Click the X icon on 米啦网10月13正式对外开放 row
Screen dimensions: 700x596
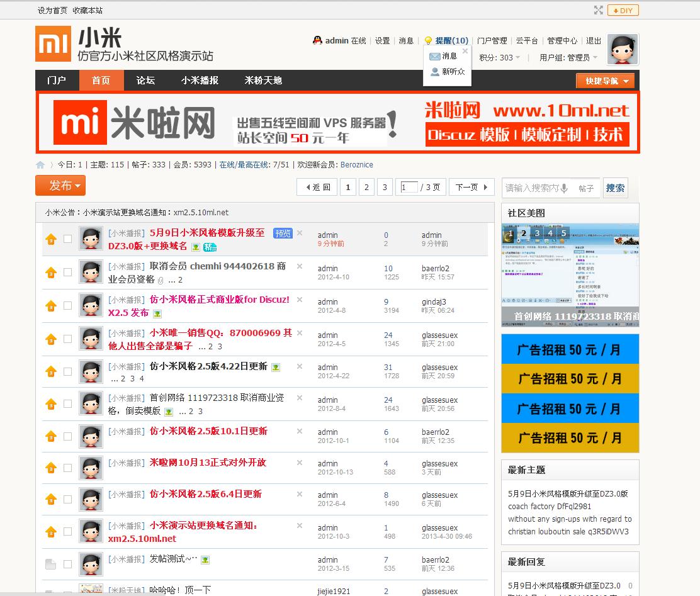300,463
